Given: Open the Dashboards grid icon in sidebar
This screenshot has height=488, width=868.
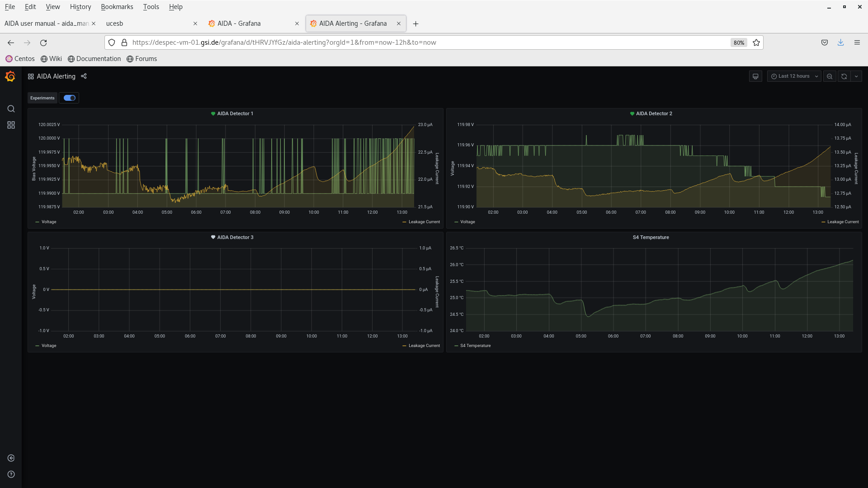Looking at the screenshot, I should 11,125.
